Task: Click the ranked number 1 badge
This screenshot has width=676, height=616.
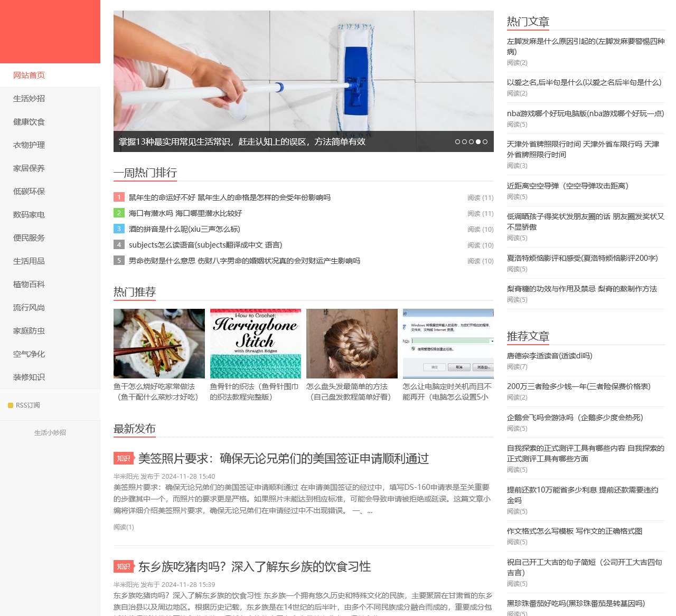Action: coord(119,197)
